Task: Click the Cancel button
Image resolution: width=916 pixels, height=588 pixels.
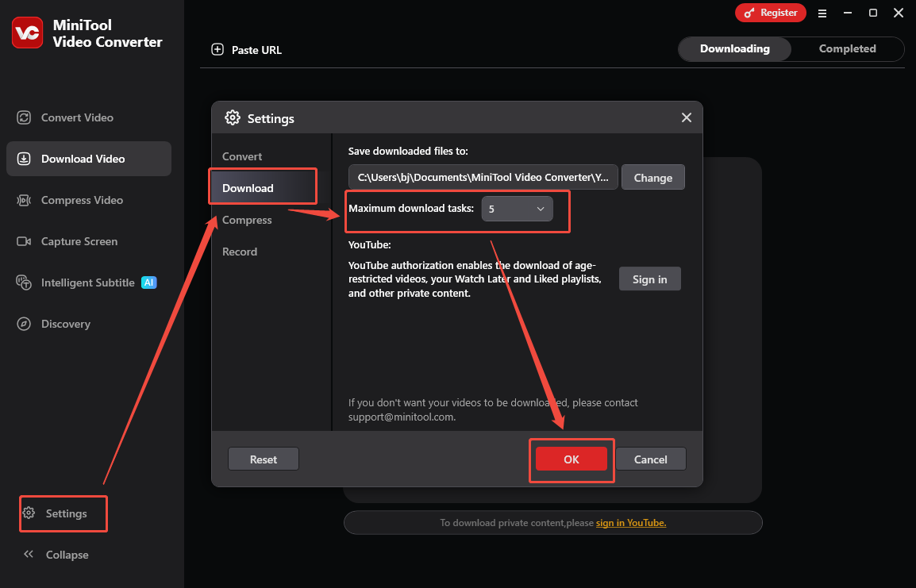Action: (x=651, y=459)
